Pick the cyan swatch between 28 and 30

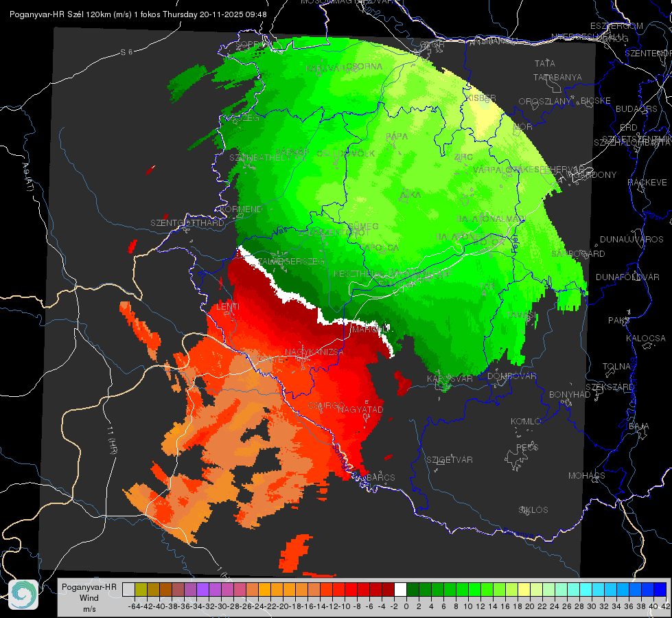[586, 590]
